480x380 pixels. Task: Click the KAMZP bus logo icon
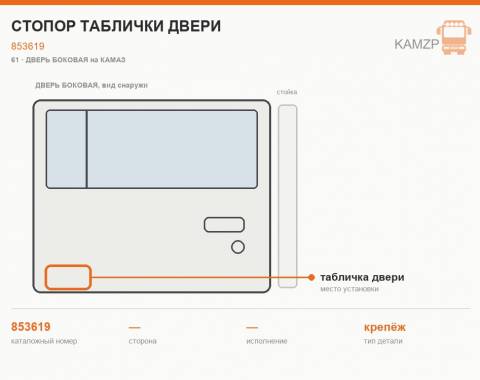point(454,37)
